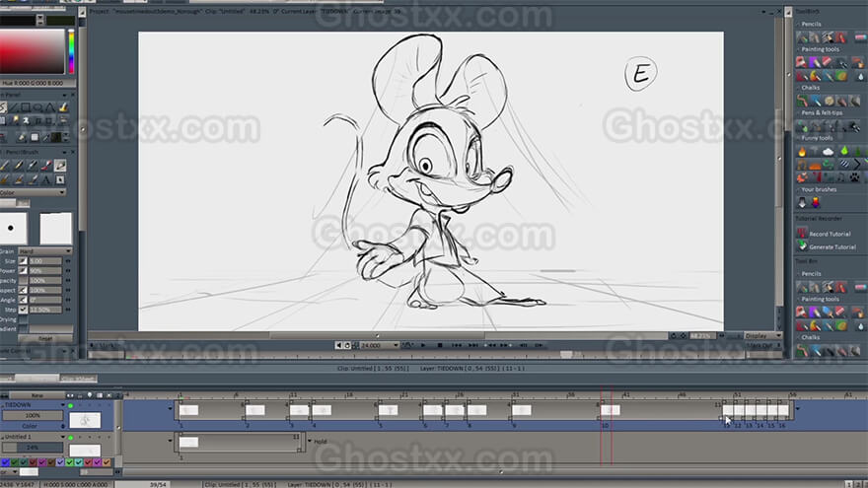Enable the Drying checkbox
868x488 pixels.
click(x=23, y=319)
